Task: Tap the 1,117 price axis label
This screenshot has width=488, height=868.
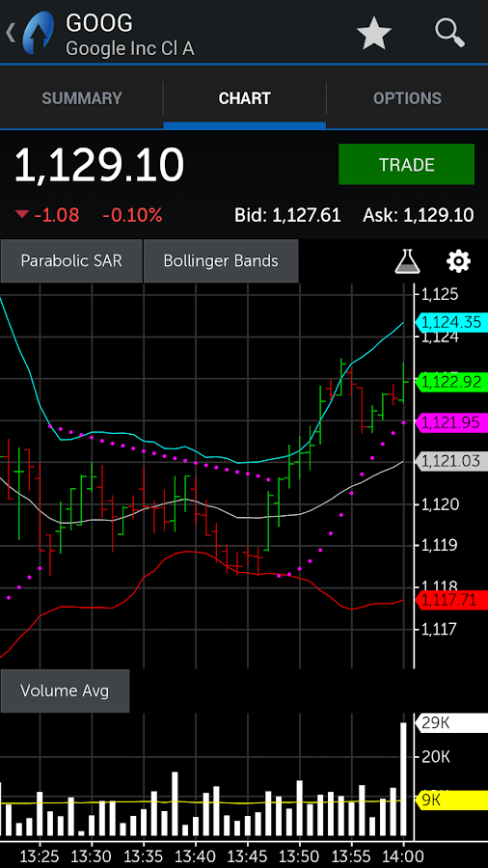Action: 440,630
